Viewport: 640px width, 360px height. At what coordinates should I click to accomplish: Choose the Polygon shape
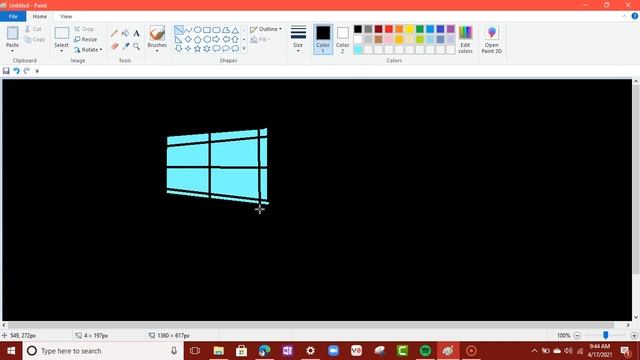coord(226,30)
